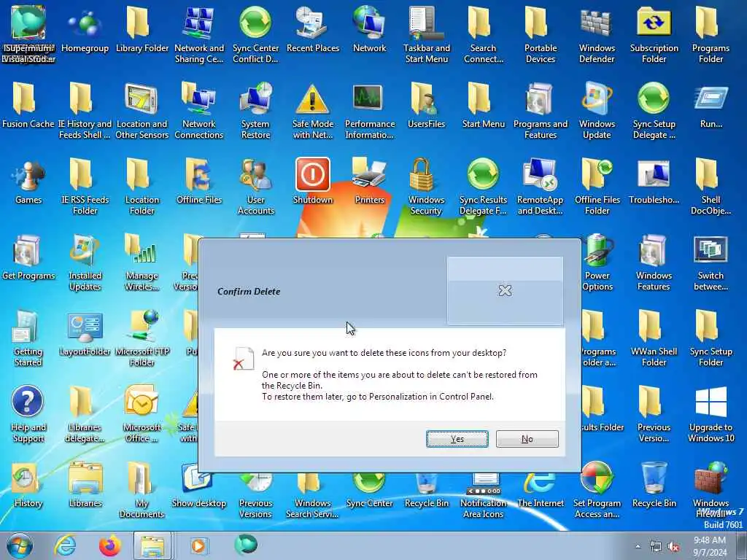Select the Programs Folder icon

pyautogui.click(x=711, y=36)
